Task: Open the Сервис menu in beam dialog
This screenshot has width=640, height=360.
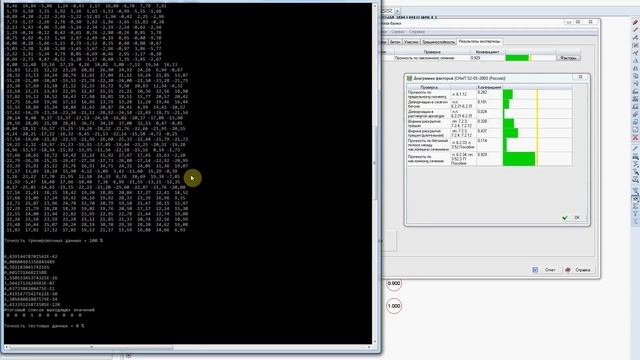Action: point(398,32)
